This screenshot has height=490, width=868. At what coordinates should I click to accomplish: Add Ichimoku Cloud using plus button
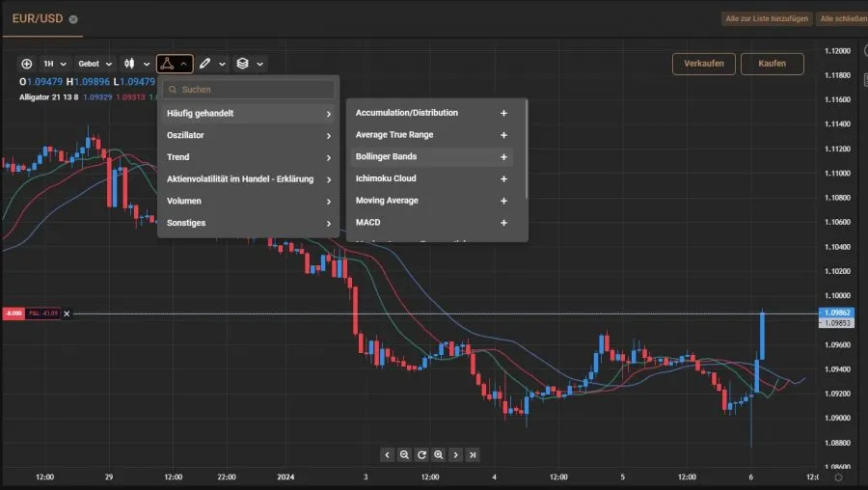click(503, 178)
